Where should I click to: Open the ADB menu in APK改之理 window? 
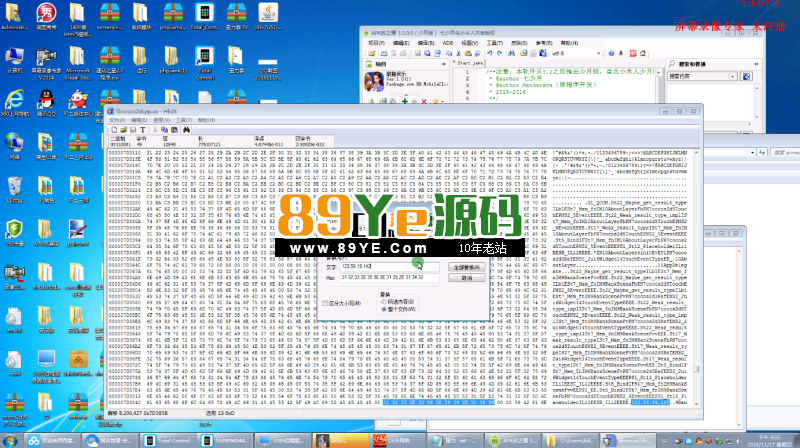(x=447, y=43)
